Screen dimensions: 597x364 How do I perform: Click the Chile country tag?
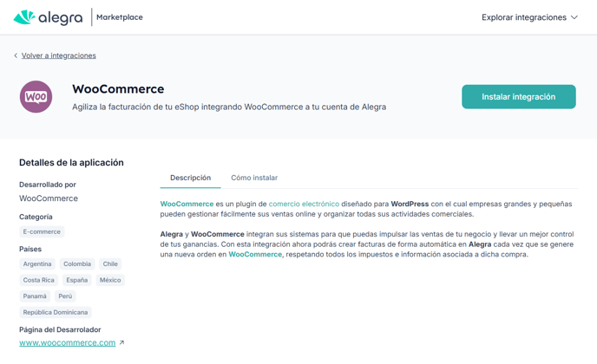click(110, 264)
